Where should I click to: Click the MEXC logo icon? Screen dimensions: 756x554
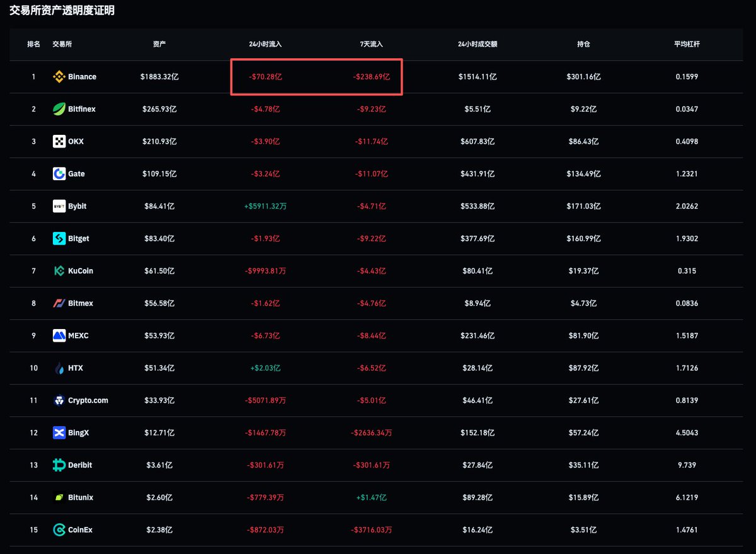[59, 335]
